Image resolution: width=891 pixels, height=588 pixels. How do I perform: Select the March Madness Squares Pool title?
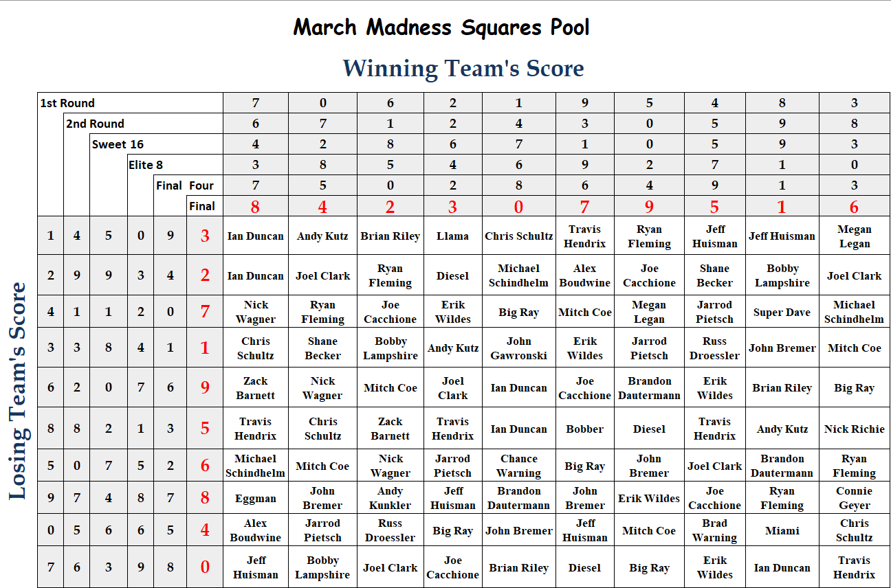441,27
